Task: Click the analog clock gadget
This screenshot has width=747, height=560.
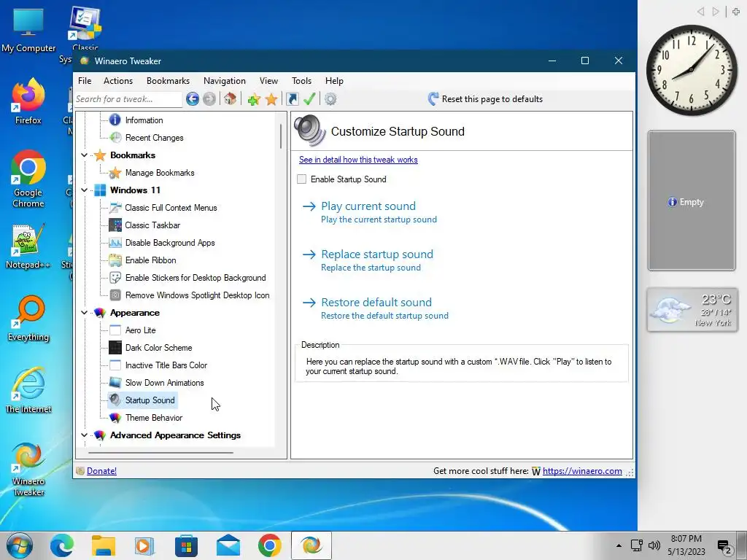Action: coord(692,70)
